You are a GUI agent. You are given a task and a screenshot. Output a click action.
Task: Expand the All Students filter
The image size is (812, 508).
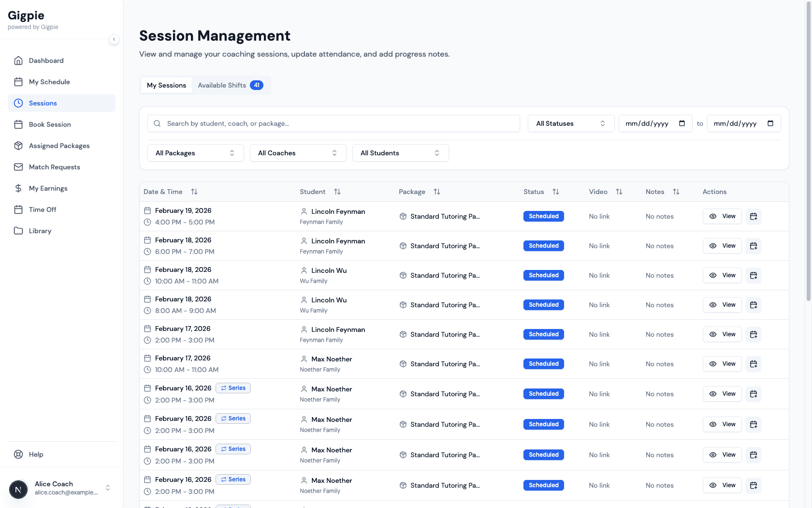(400, 153)
